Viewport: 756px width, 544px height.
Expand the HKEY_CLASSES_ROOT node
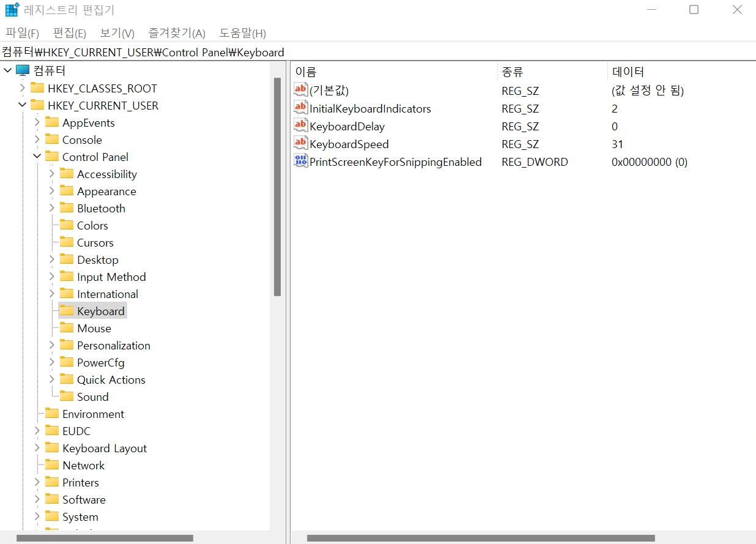[x=23, y=88]
